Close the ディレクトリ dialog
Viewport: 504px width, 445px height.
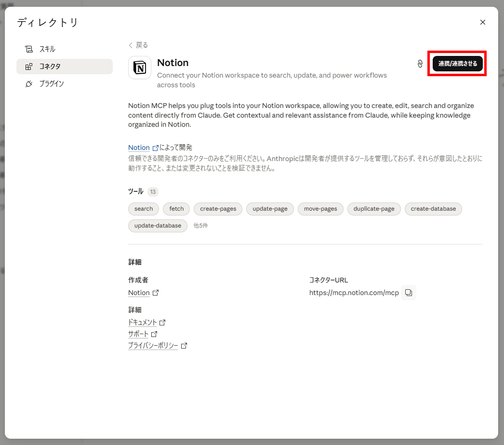482,22
